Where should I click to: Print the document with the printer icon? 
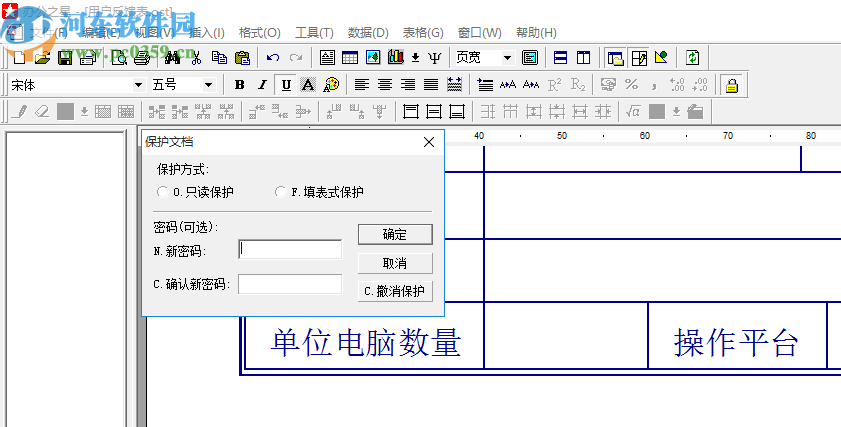(x=142, y=57)
